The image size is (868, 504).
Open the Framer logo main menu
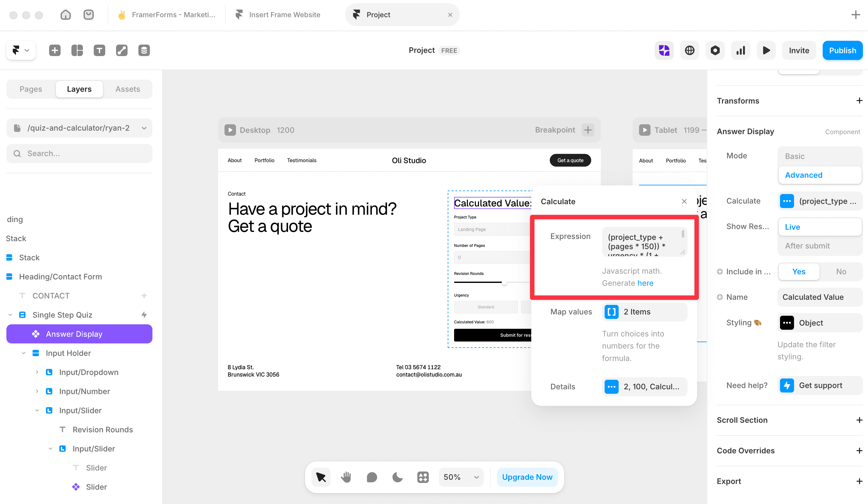pos(21,50)
